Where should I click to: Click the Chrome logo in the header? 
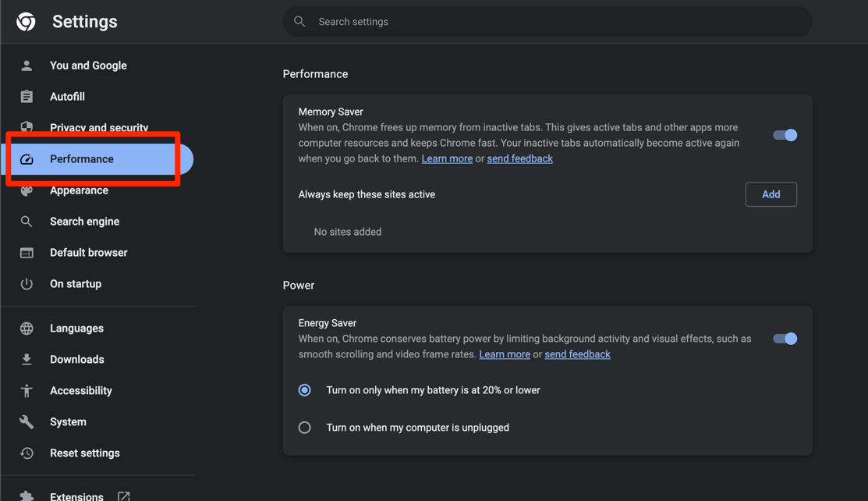(26, 21)
